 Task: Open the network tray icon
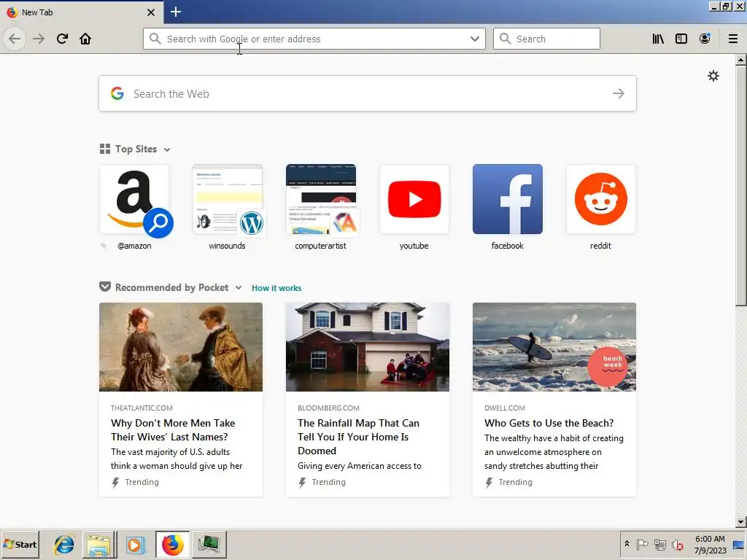pyautogui.click(x=659, y=544)
